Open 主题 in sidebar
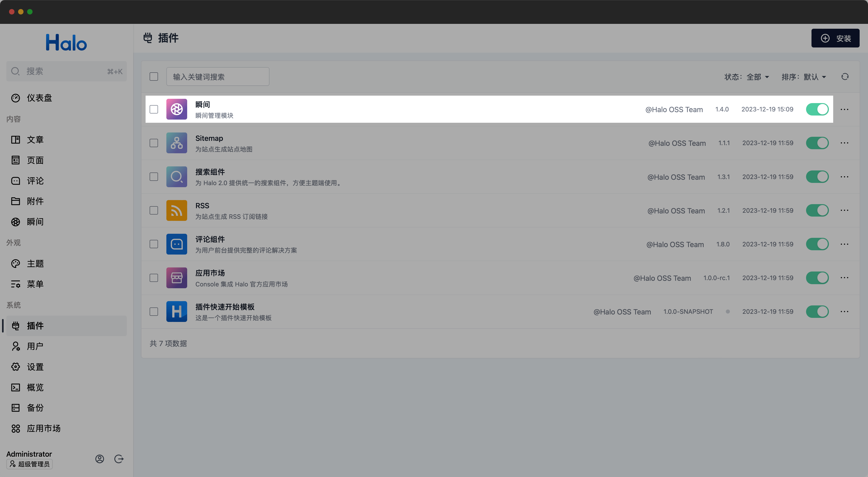This screenshot has width=868, height=477. click(x=66, y=264)
